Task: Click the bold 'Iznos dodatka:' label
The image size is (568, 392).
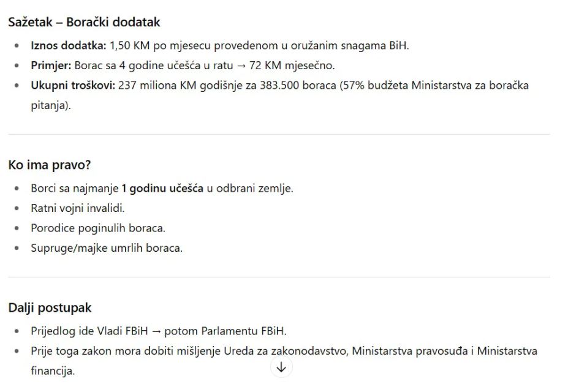Action: tap(69, 45)
